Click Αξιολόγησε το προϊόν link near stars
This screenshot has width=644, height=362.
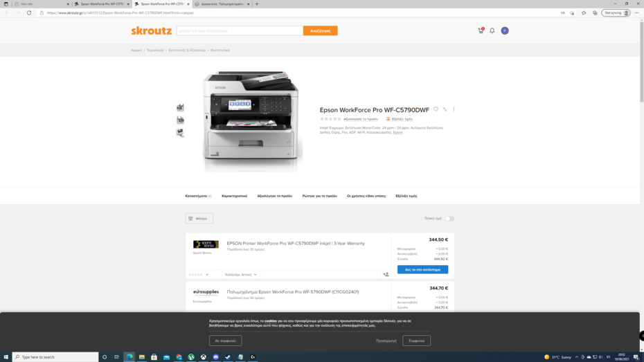pos(361,119)
